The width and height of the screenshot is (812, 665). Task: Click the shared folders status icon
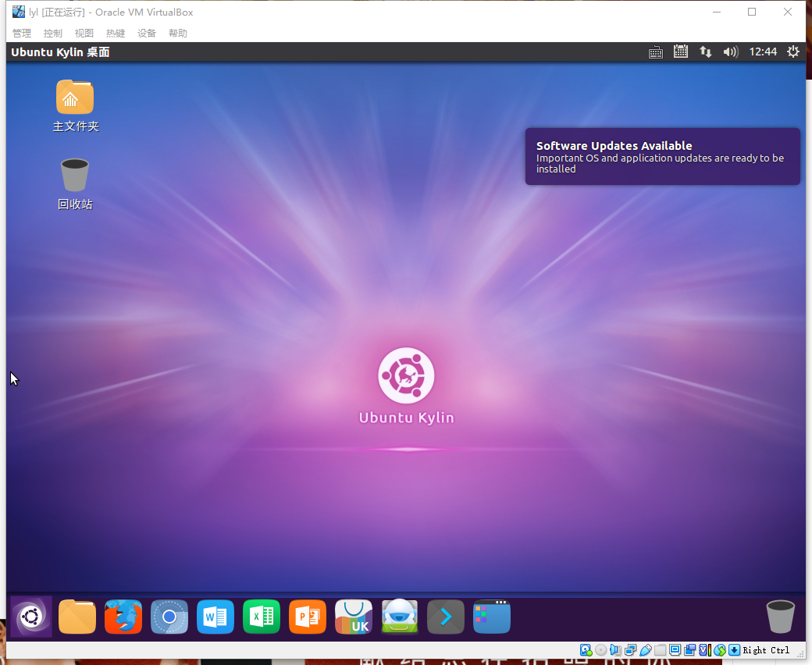click(x=660, y=650)
